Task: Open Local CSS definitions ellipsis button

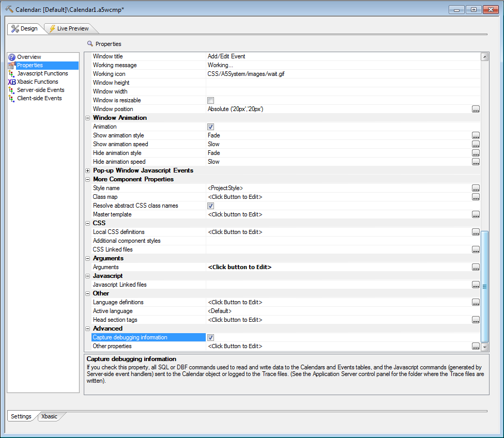Action: point(476,232)
